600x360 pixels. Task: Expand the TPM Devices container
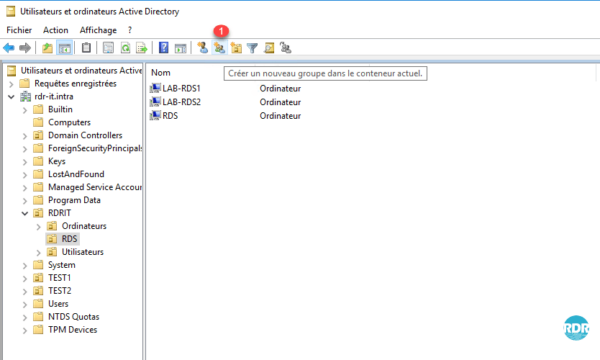click(x=25, y=331)
